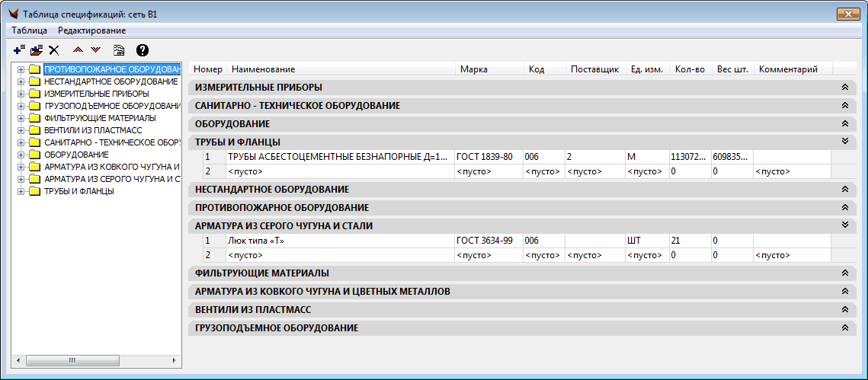Expand the ИЗМЕРИТЕЛЬНЫЕ ПРИБОРЫ tree node plus box
The width and height of the screenshot is (868, 380).
pos(21,94)
